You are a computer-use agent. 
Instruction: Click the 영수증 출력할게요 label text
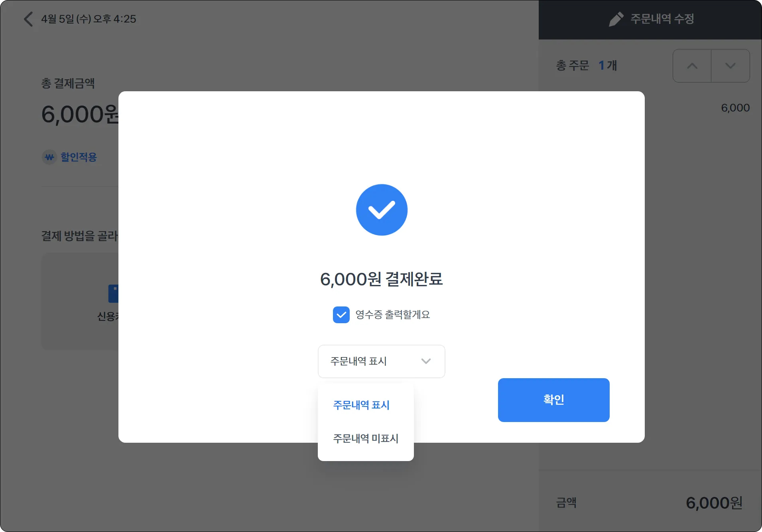pyautogui.click(x=393, y=315)
